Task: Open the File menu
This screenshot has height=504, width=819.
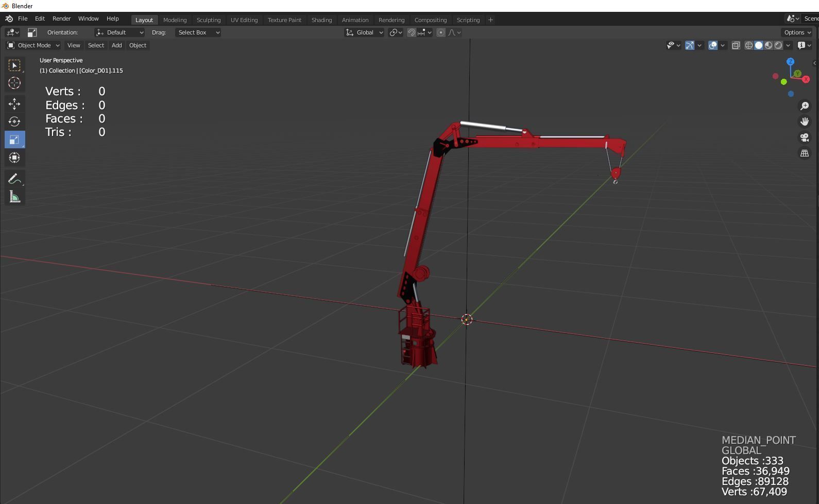Action: coord(23,19)
